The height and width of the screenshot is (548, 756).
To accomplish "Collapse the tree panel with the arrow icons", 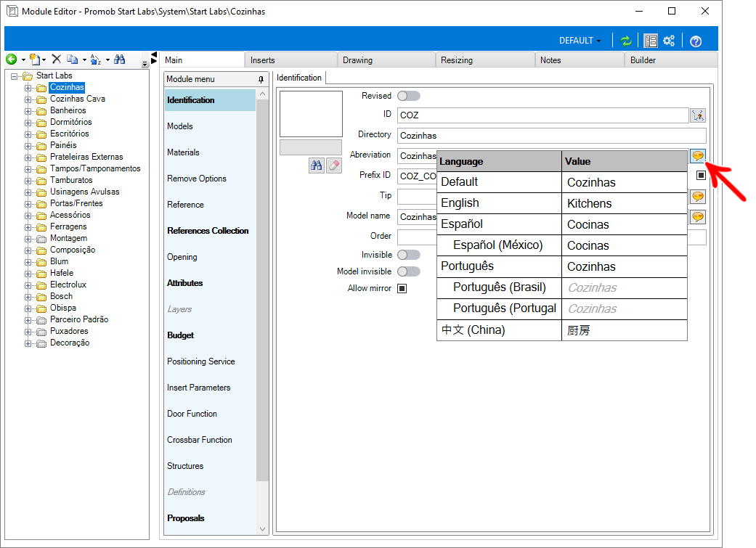I will click(154, 58).
